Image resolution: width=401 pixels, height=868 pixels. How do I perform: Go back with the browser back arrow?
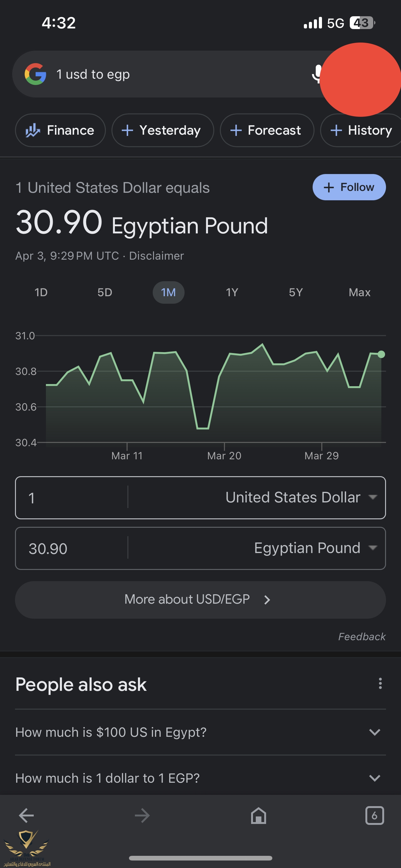click(x=26, y=816)
